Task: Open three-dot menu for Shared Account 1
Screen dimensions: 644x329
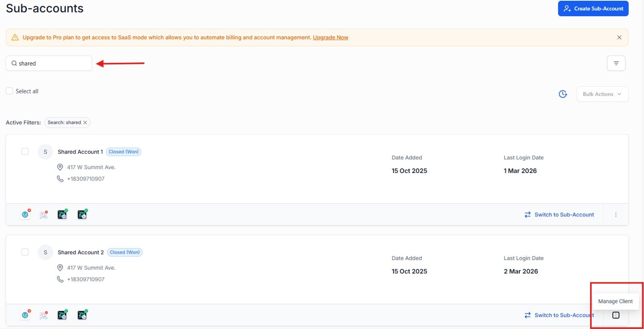Action: (615, 215)
